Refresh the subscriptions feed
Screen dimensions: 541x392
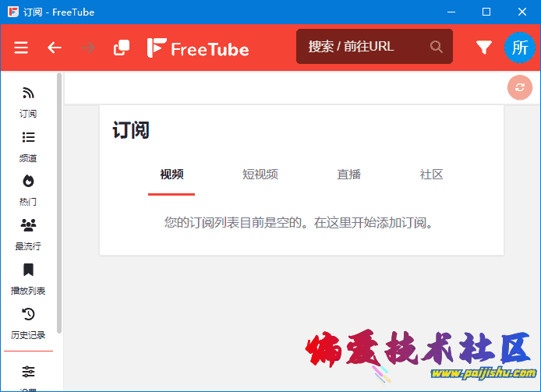coord(520,87)
